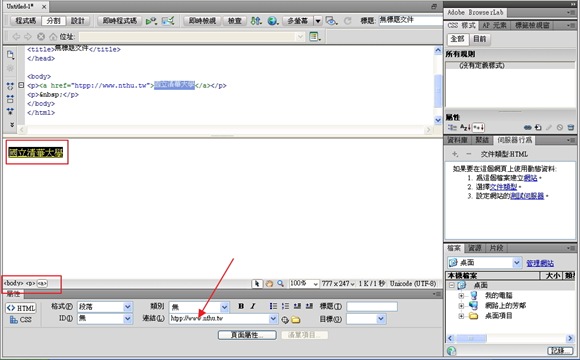Select the zoom magnifier tool
Image resolution: width=580 pixels, height=360 pixels.
281,284
